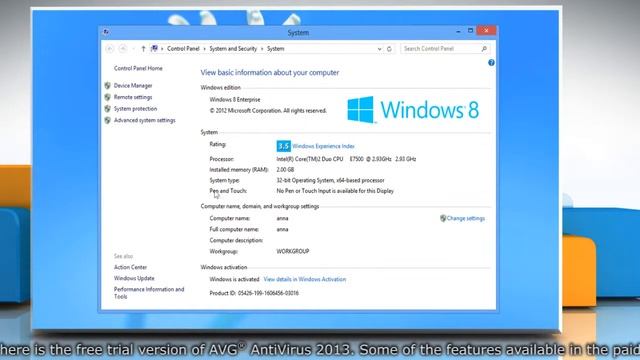The image size is (640, 360).
Task: Click the Product ID text
Action: click(254, 293)
